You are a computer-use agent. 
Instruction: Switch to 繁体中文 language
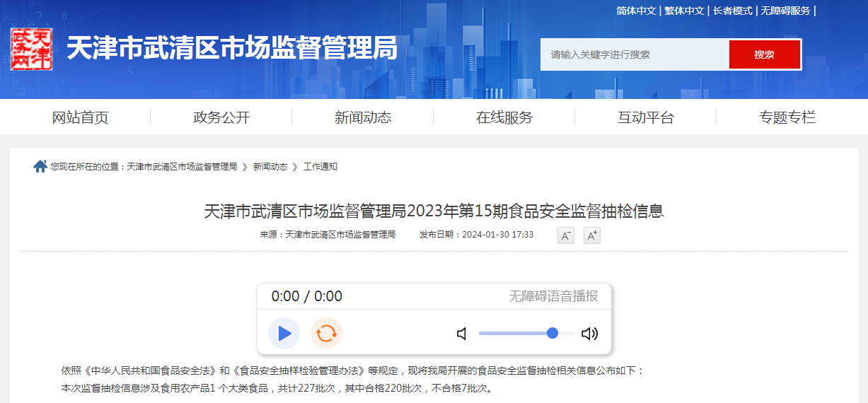click(x=684, y=11)
